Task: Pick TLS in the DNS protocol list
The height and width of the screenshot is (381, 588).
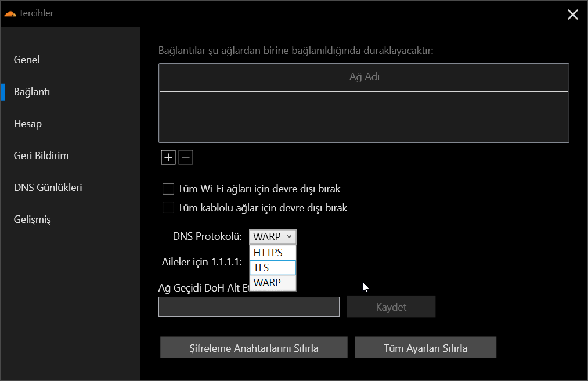Action: (273, 268)
